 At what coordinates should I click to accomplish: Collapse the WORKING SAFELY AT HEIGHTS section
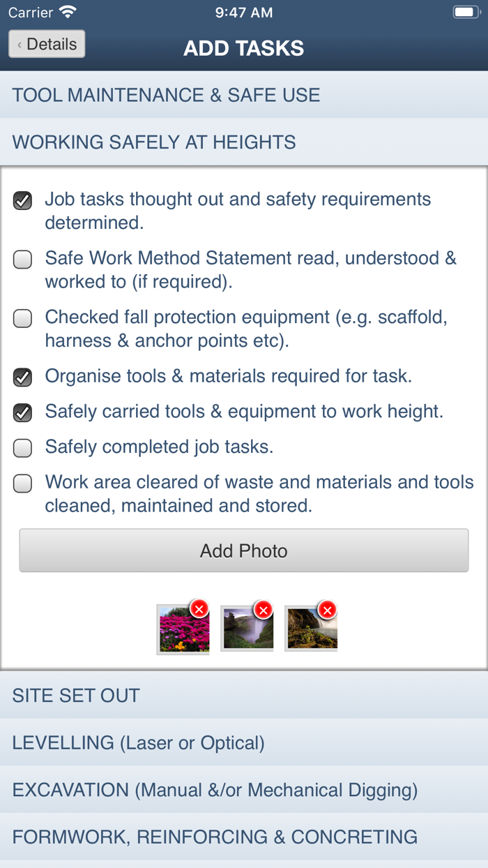[x=244, y=142]
